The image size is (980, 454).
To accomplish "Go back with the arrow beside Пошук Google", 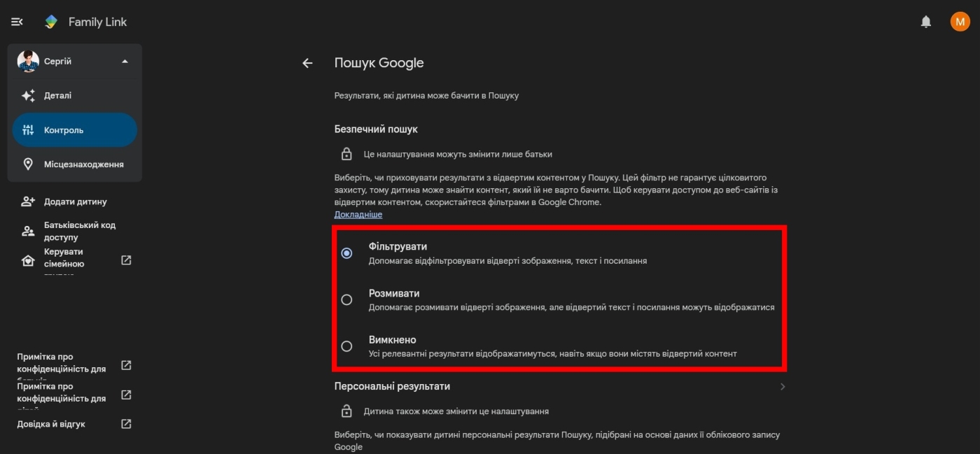I will coord(307,63).
